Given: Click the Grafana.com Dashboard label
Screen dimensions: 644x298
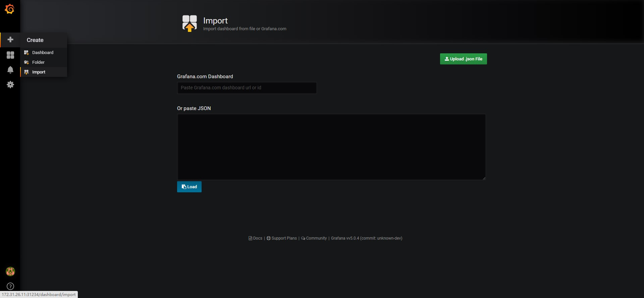Looking at the screenshot, I should 205,77.
